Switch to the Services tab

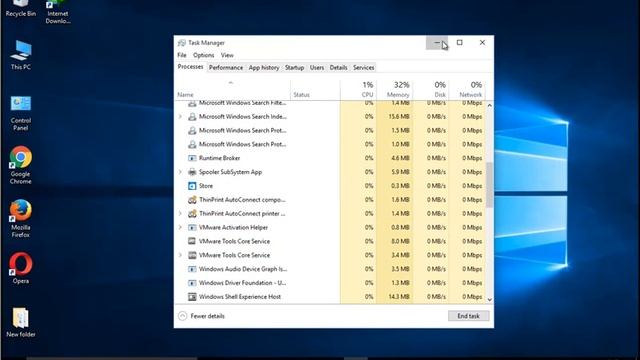[x=363, y=68]
